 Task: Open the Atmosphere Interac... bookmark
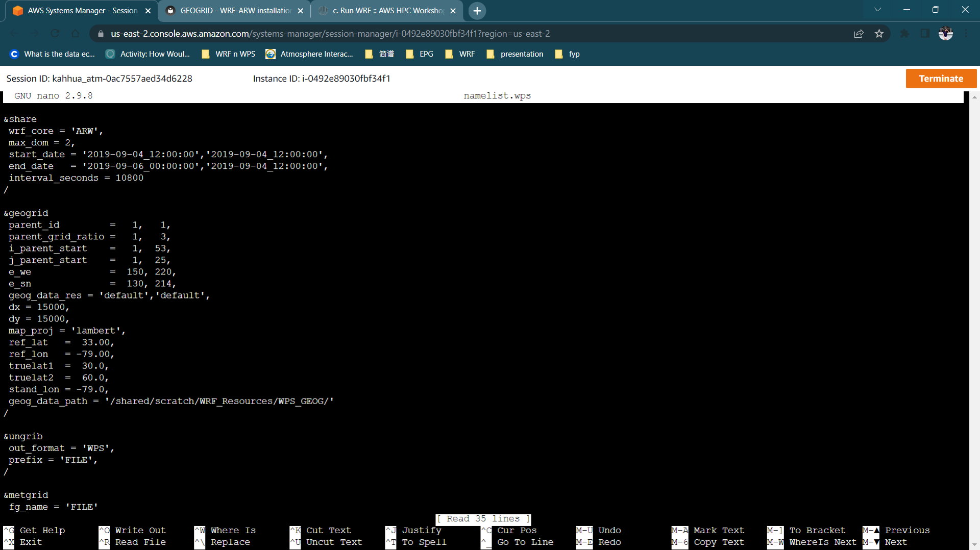click(x=309, y=54)
